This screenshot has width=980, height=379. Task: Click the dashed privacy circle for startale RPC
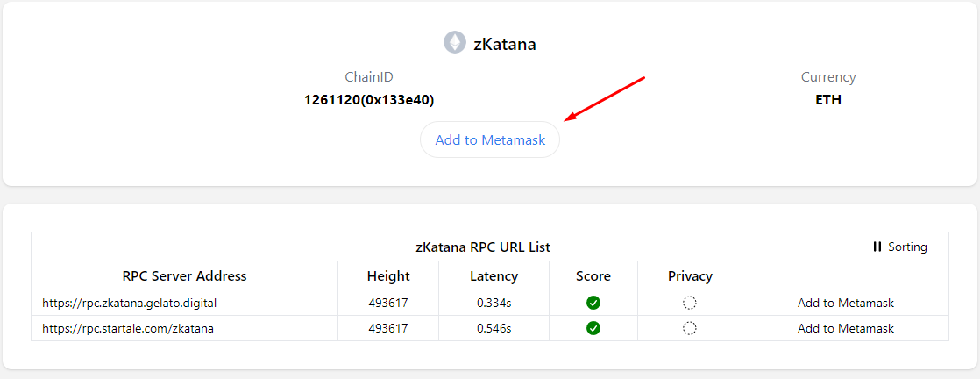pos(690,328)
